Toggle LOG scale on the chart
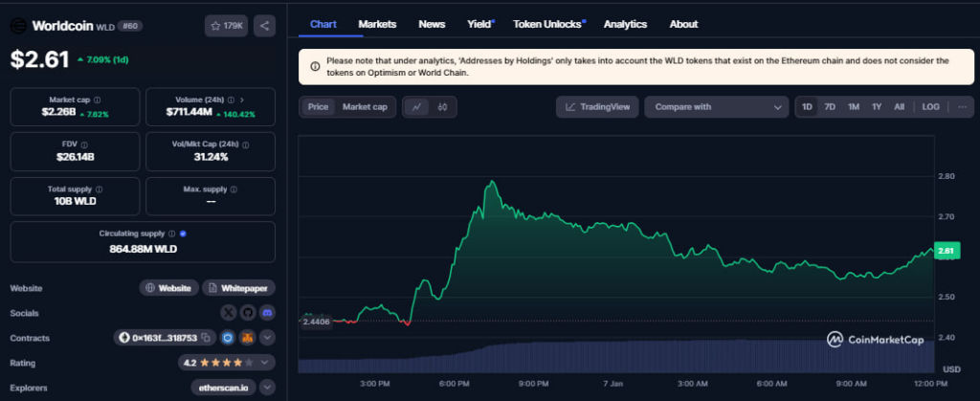This screenshot has width=980, height=401. 930,107
